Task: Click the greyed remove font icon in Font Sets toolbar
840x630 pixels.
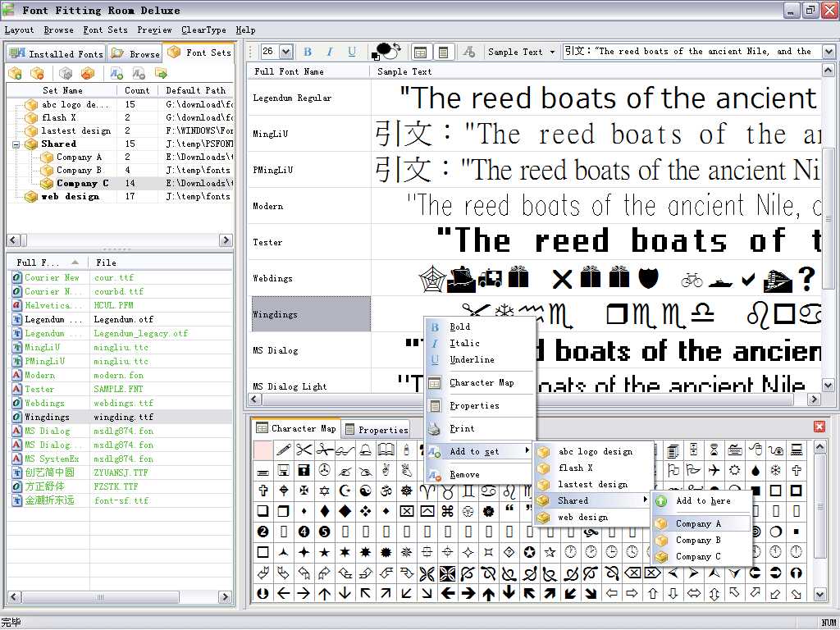Action: pyautogui.click(x=138, y=73)
